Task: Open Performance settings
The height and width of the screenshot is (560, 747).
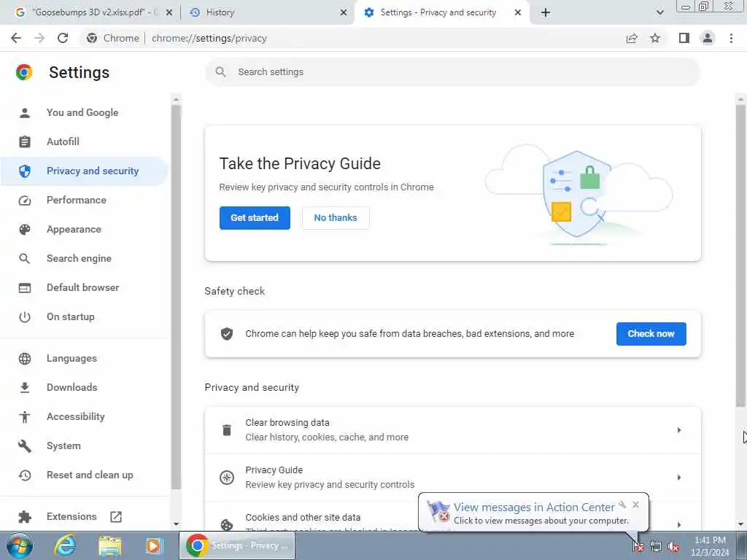Action: 76,200
